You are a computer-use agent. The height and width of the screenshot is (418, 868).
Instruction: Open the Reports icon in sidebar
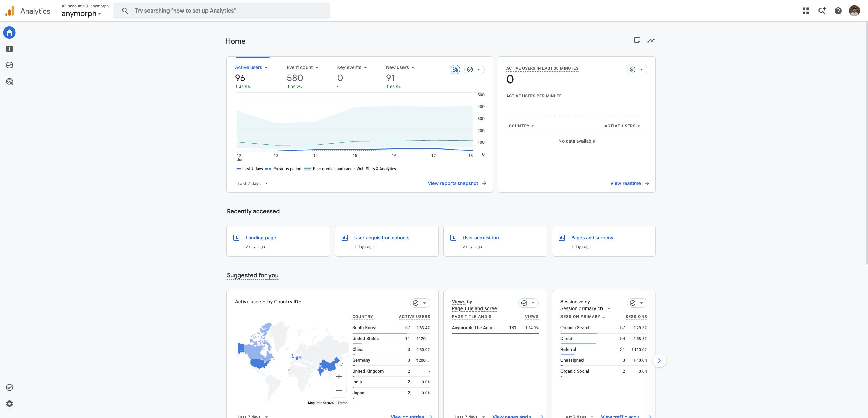[x=9, y=49]
